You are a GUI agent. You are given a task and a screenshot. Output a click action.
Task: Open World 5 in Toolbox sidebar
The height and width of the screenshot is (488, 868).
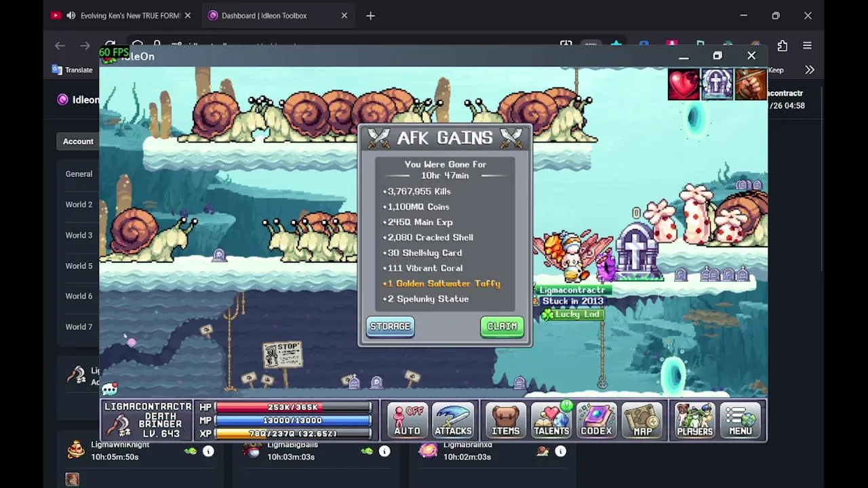tap(79, 266)
